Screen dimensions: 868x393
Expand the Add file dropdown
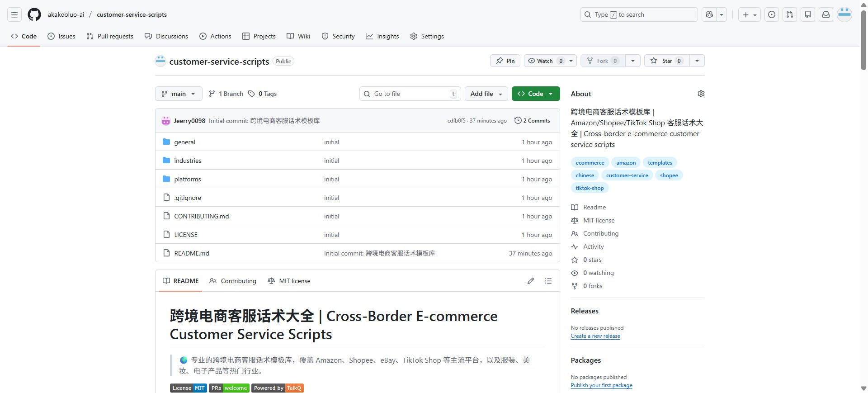486,94
